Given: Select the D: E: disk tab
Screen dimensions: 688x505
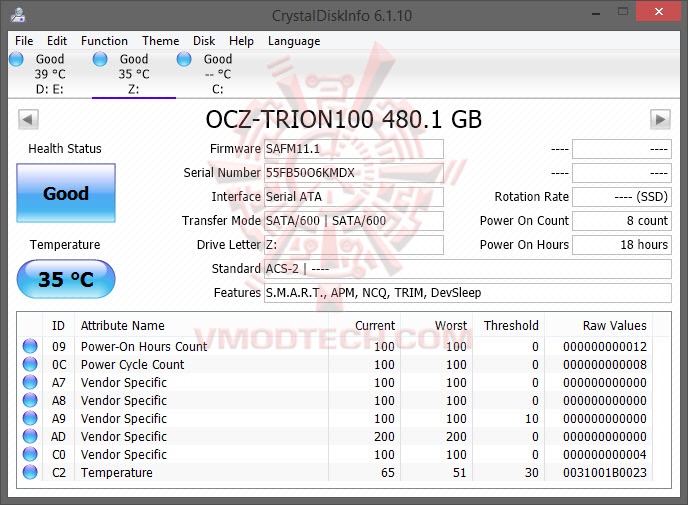Looking at the screenshot, I should [50, 74].
